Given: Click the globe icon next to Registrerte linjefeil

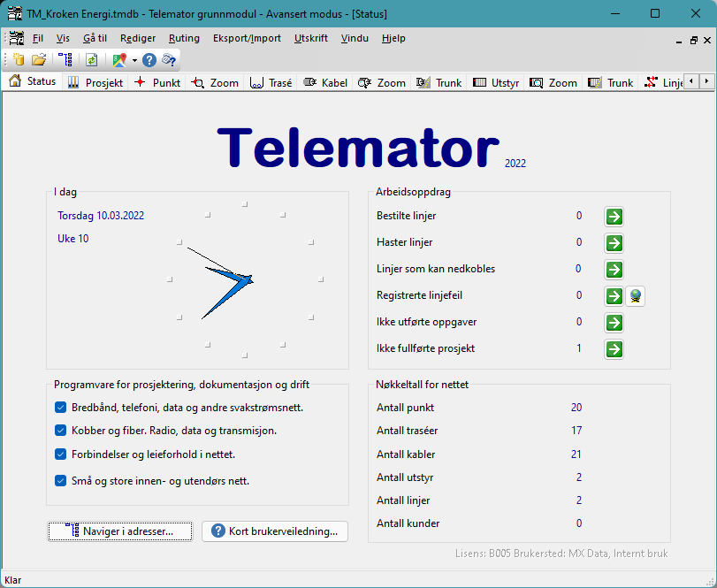Looking at the screenshot, I should tap(635, 296).
